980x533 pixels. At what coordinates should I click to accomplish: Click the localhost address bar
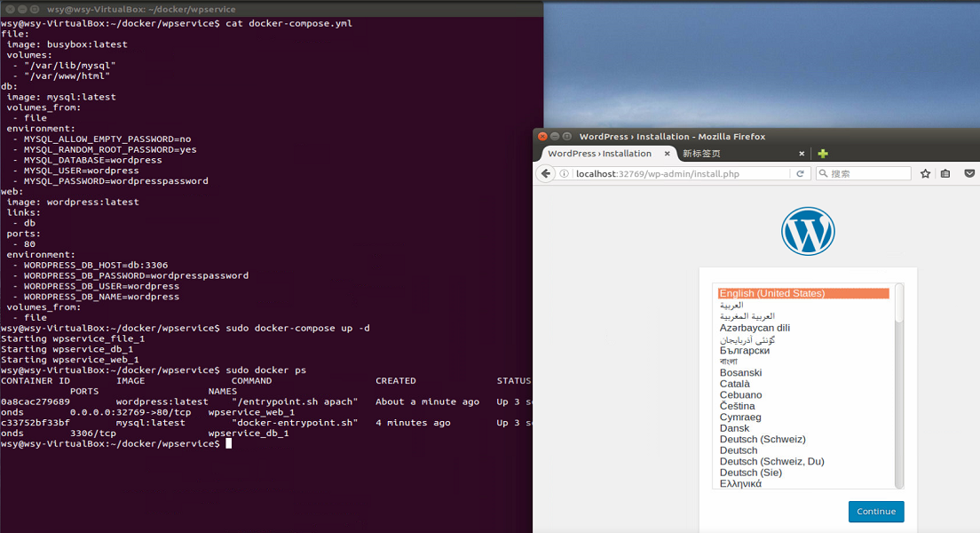coord(681,174)
